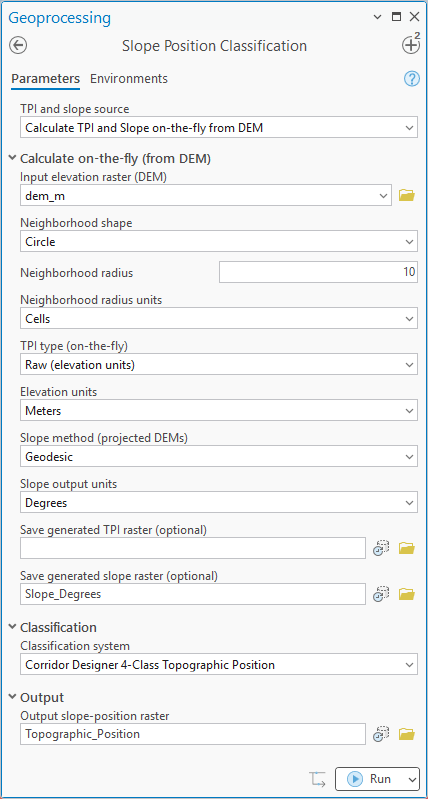Screen dimensions: 428x799
Task: Browse folder for generated TPI raster
Action: 407,548
